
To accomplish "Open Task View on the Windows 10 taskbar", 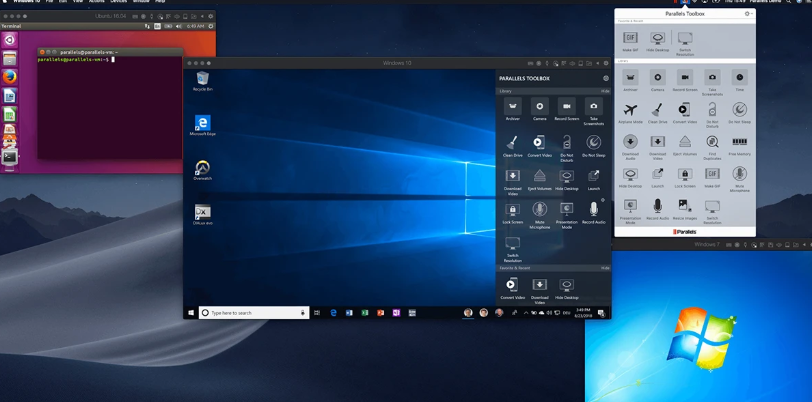I will pyautogui.click(x=317, y=313).
